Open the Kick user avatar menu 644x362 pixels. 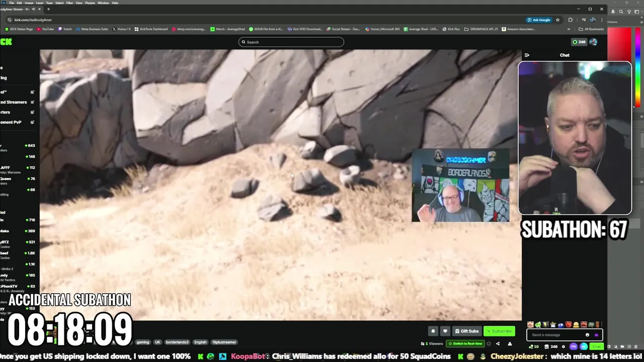(x=593, y=42)
